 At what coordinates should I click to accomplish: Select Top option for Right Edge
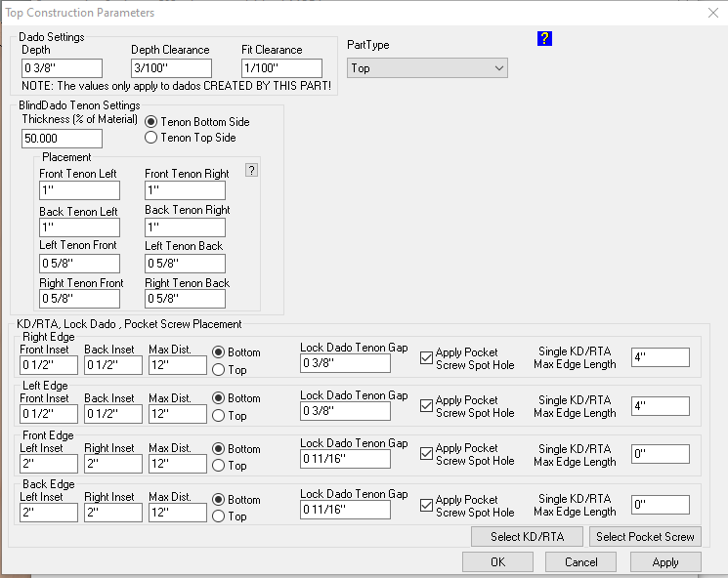[x=218, y=370]
